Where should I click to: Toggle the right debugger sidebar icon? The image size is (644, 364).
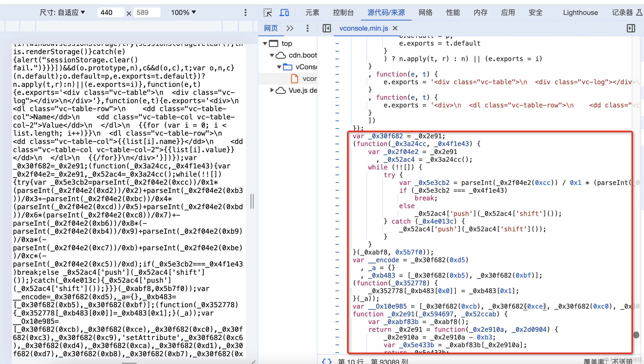[631, 28]
